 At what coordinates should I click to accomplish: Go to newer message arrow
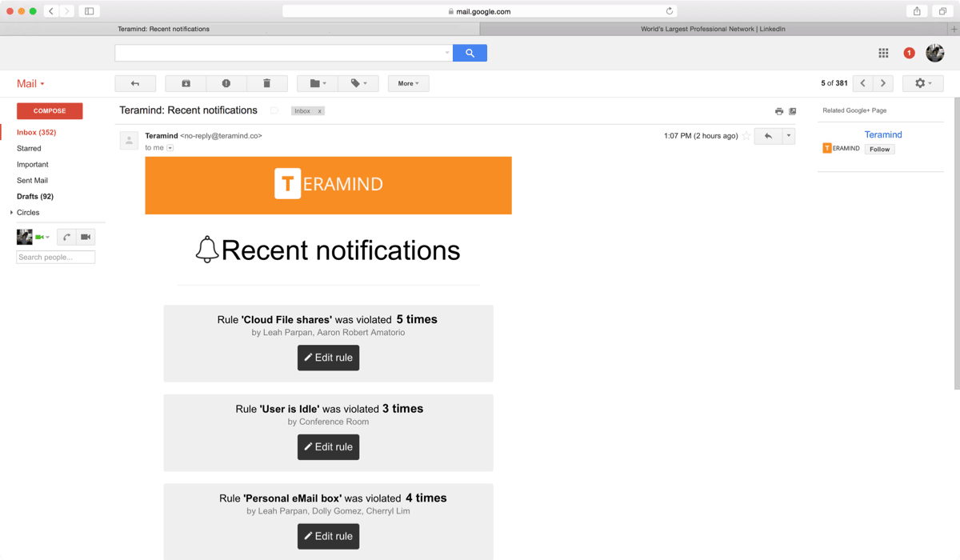[x=862, y=83]
